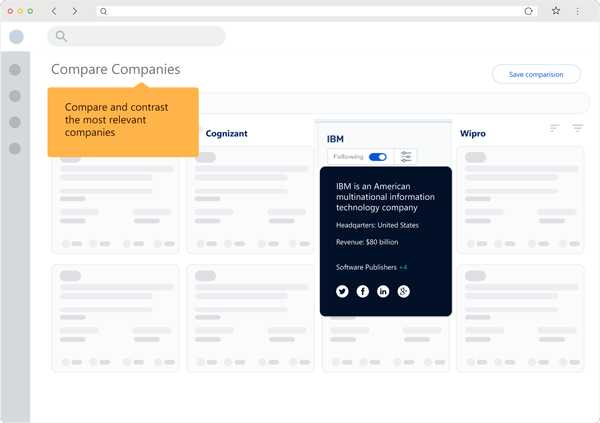Click the Save comparision button
Viewport: 600px width, 423px height.
[536, 74]
